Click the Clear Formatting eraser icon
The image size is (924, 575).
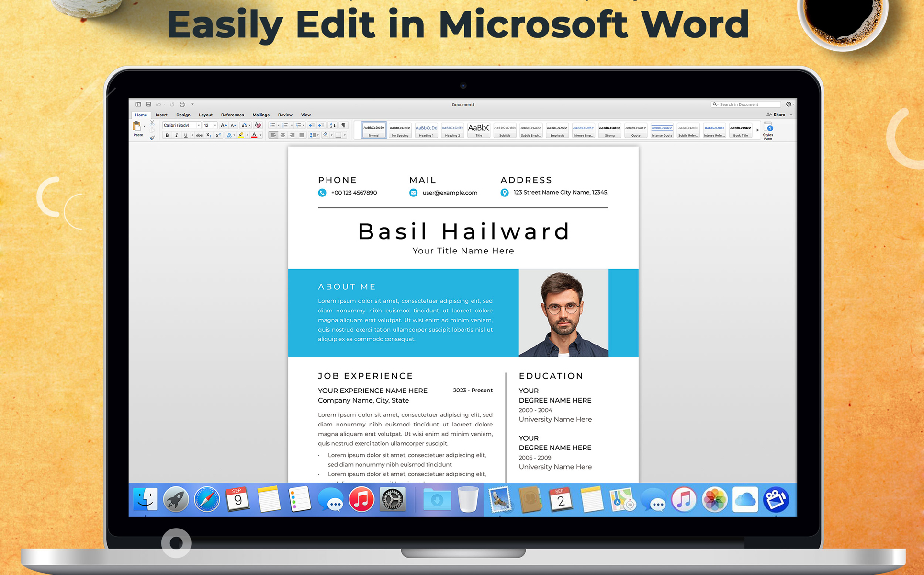click(258, 126)
